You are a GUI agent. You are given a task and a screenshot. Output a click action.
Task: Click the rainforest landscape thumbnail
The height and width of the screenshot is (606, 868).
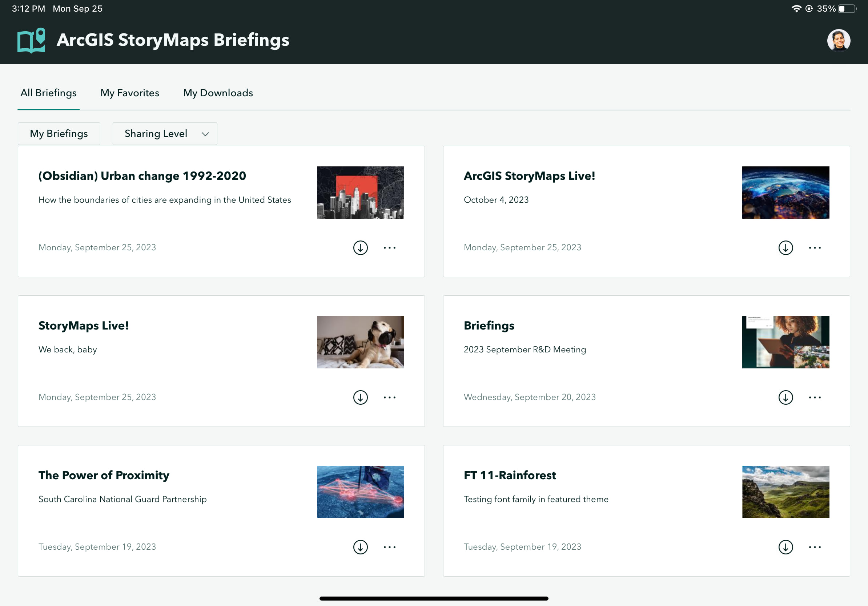(x=785, y=492)
